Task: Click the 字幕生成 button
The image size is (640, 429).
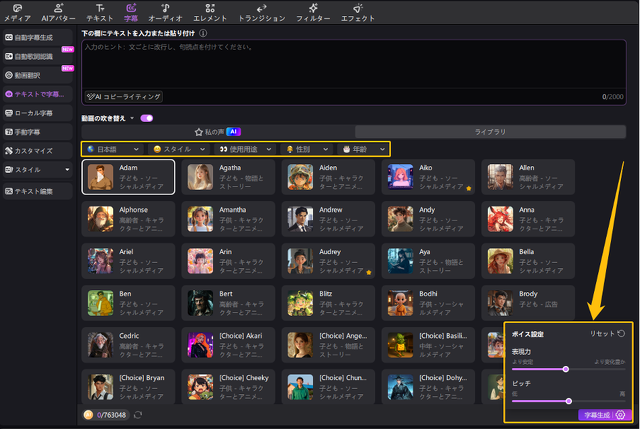Action: click(596, 415)
